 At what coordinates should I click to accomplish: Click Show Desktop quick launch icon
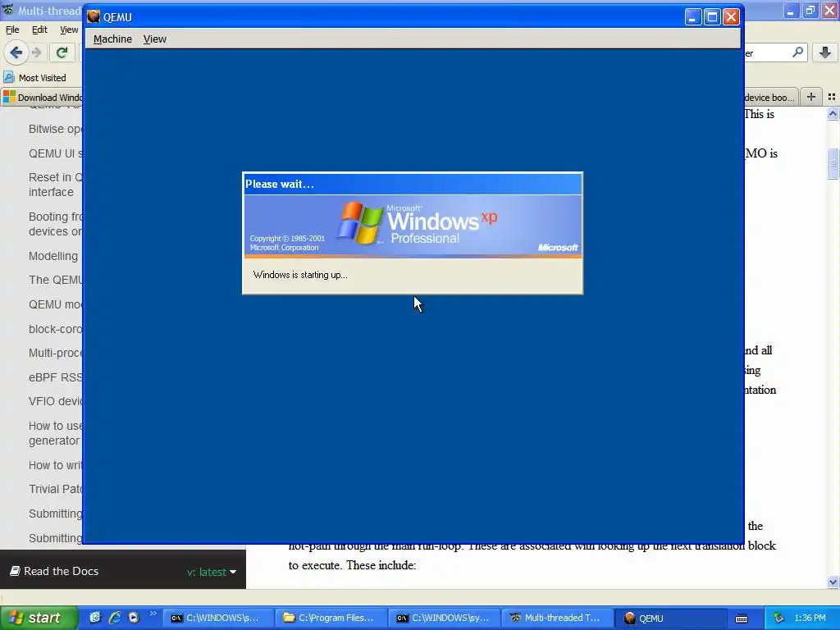point(95,618)
